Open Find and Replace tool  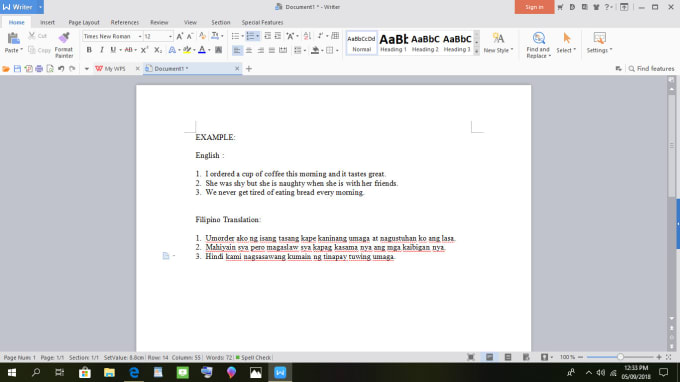[538, 45]
